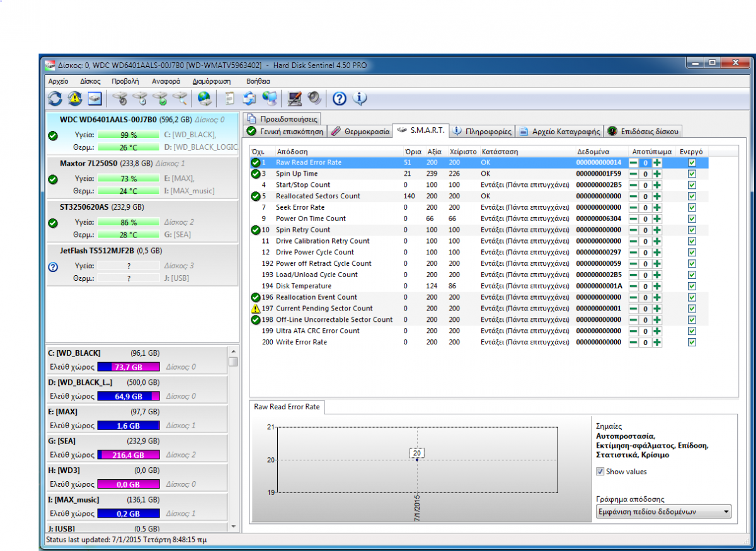
Task: Uncheck the Show values checkbox
Action: 600,472
